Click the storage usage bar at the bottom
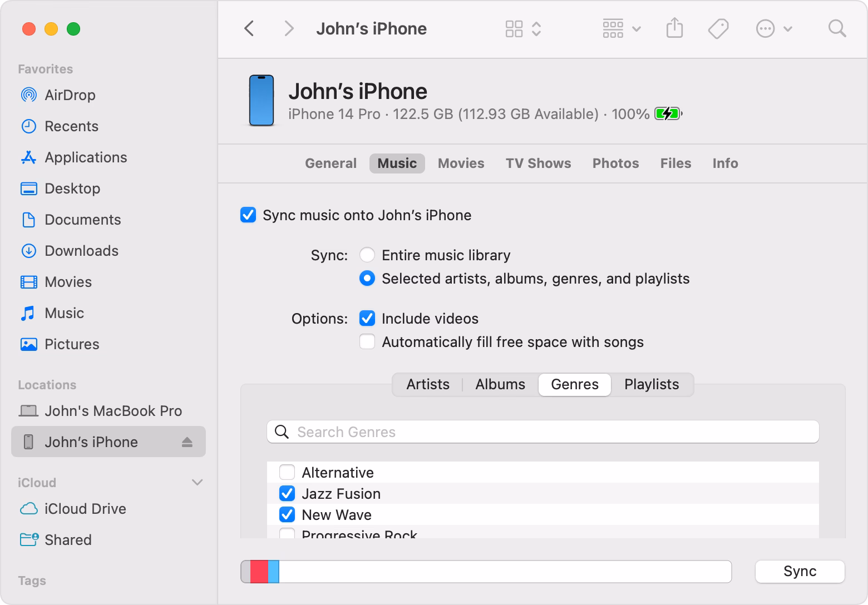The height and width of the screenshot is (605, 868). 485,571
